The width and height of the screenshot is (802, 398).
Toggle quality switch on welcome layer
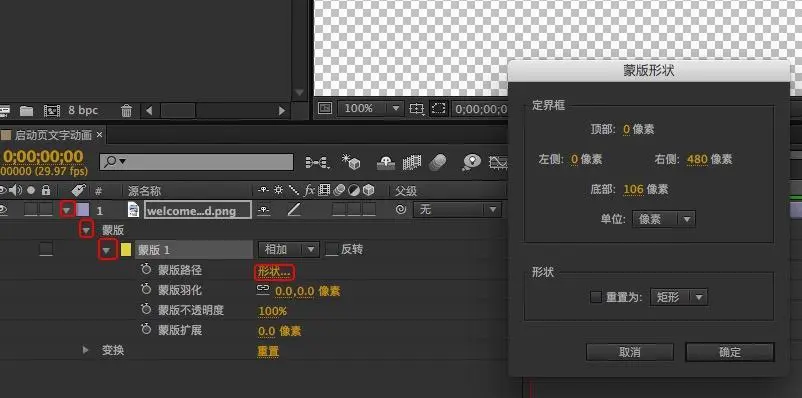click(294, 209)
